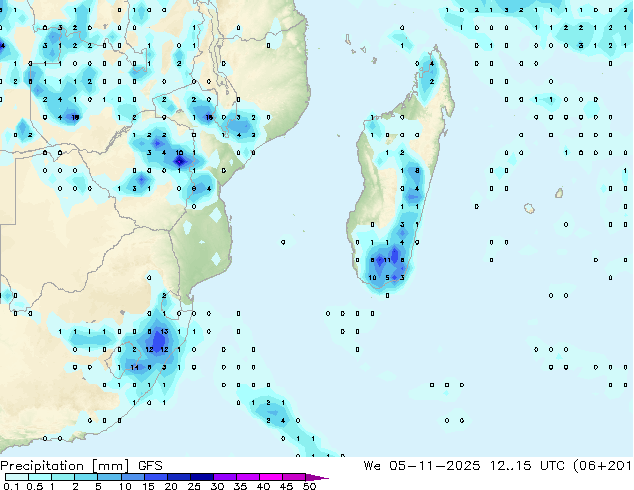634x490 pixels.
Task: Click the 20–25 mm legend color swatch
Action: point(179,477)
